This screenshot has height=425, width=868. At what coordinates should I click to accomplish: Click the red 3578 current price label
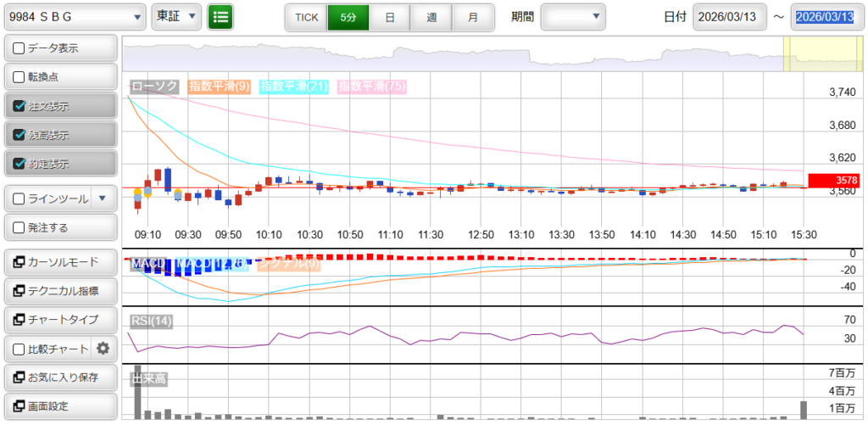834,181
